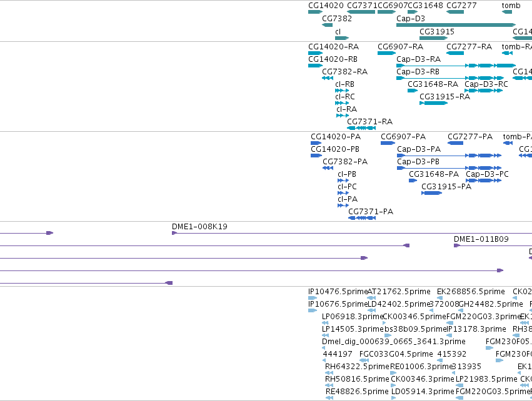The height and width of the screenshot is (401, 532).
Task: Click EST LP14505.3prime
Action: pos(353,329)
